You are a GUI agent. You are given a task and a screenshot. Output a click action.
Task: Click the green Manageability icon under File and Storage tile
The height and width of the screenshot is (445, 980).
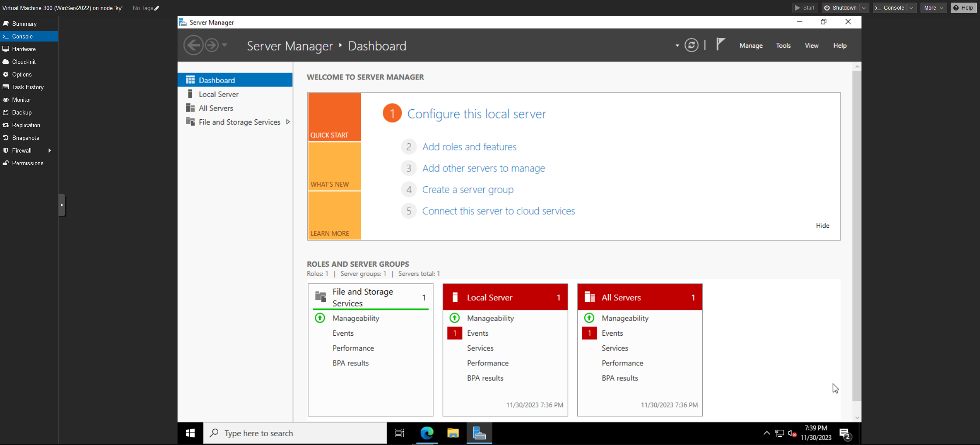[x=320, y=318]
